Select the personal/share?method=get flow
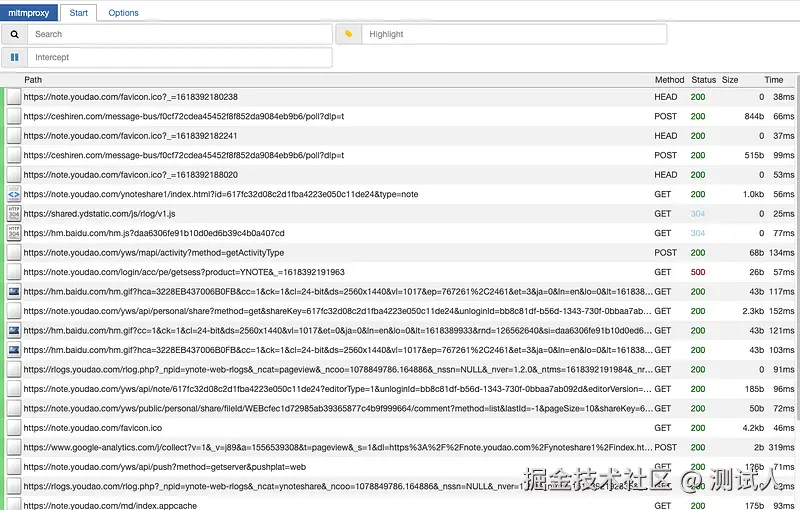This screenshot has height=510, width=800. [x=400, y=311]
